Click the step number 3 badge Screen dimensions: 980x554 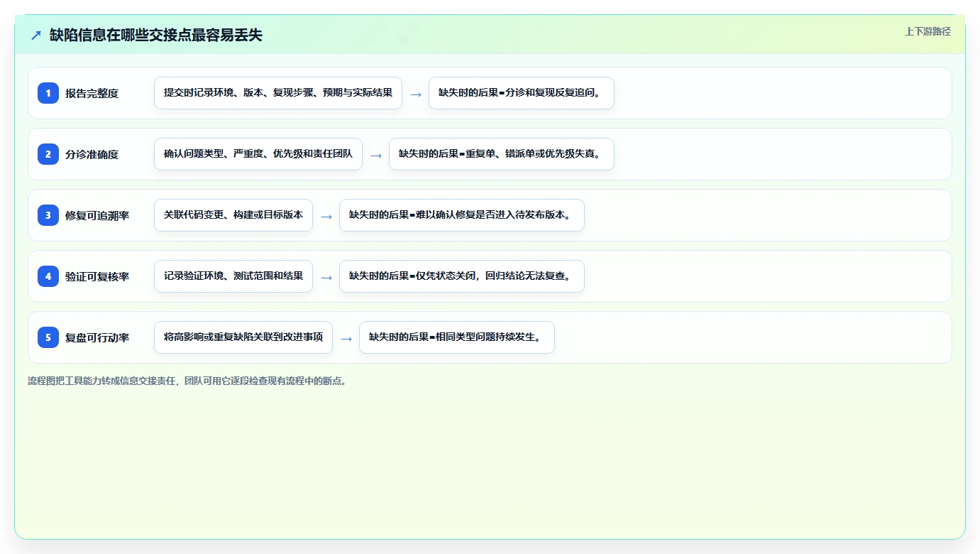click(48, 215)
